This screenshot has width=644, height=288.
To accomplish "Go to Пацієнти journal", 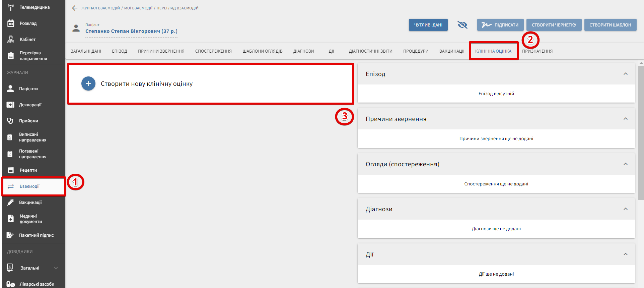I will pos(28,89).
